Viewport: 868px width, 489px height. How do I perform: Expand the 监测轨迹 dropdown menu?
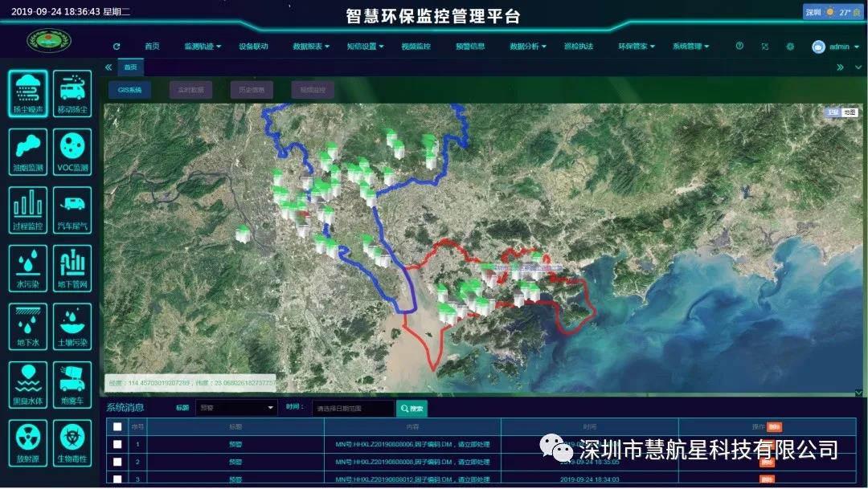(x=202, y=47)
